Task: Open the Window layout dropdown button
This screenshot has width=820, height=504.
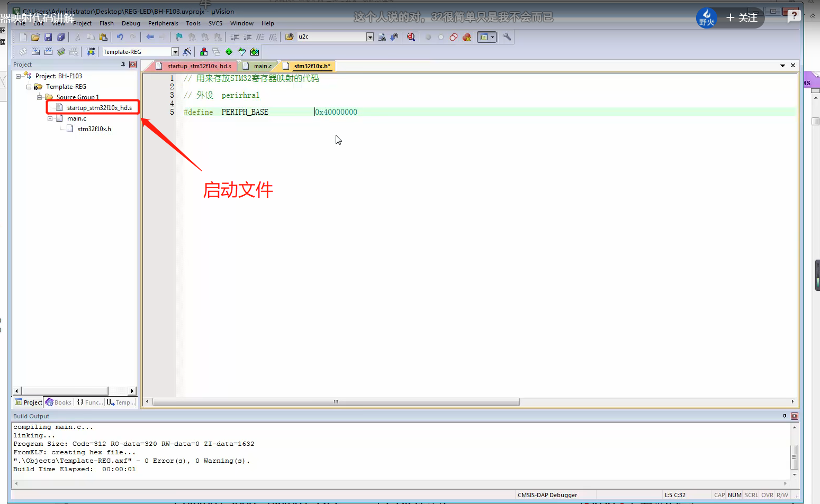Action: 486,37
